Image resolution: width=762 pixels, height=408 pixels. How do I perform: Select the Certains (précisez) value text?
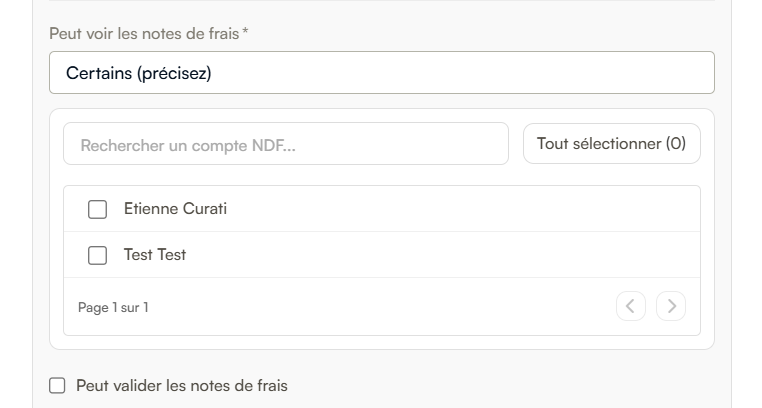coord(139,73)
